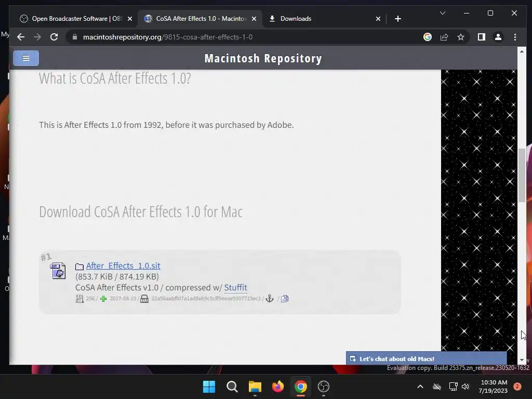This screenshot has width=532, height=399.
Task: Click the heading What is CoSA After Effects 1.0?
Action: click(x=115, y=78)
